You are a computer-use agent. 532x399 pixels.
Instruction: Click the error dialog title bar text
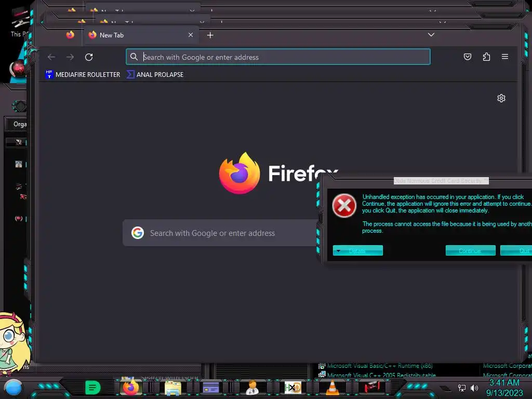(x=441, y=181)
